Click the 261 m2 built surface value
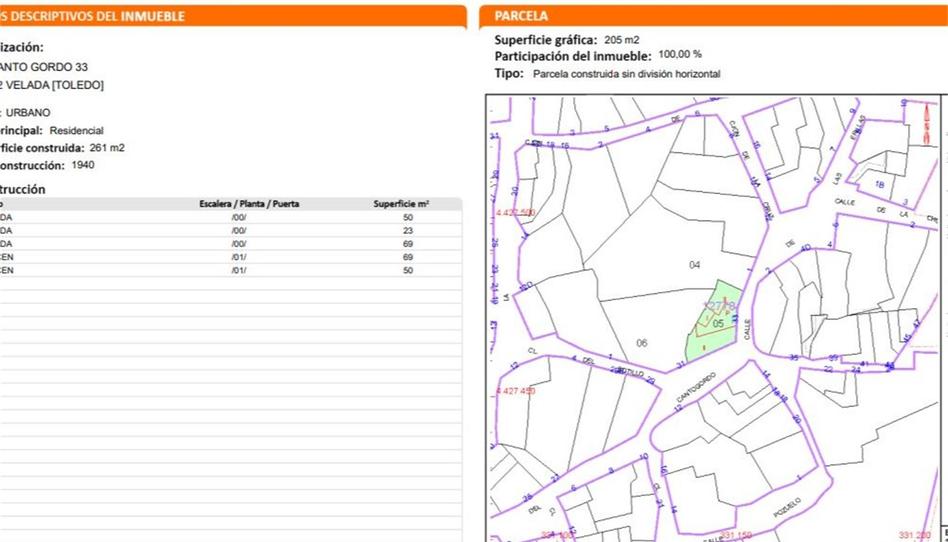Image resolution: width=948 pixels, height=542 pixels. (x=107, y=148)
